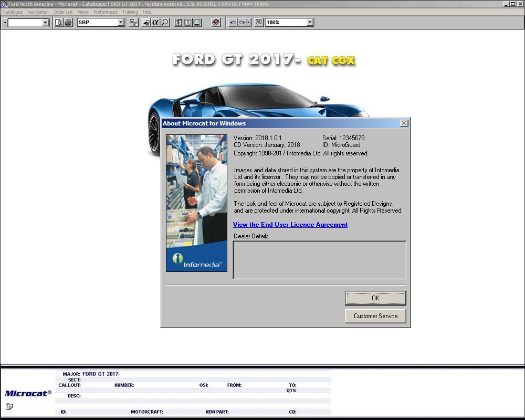The width and height of the screenshot is (525, 420).
Task: Click the 'Version: 2018.1.0.1' text
Action: pyautogui.click(x=257, y=138)
